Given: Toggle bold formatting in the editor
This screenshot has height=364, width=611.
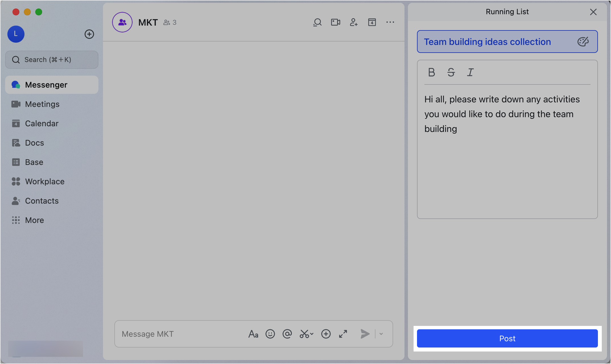Looking at the screenshot, I should coord(432,73).
